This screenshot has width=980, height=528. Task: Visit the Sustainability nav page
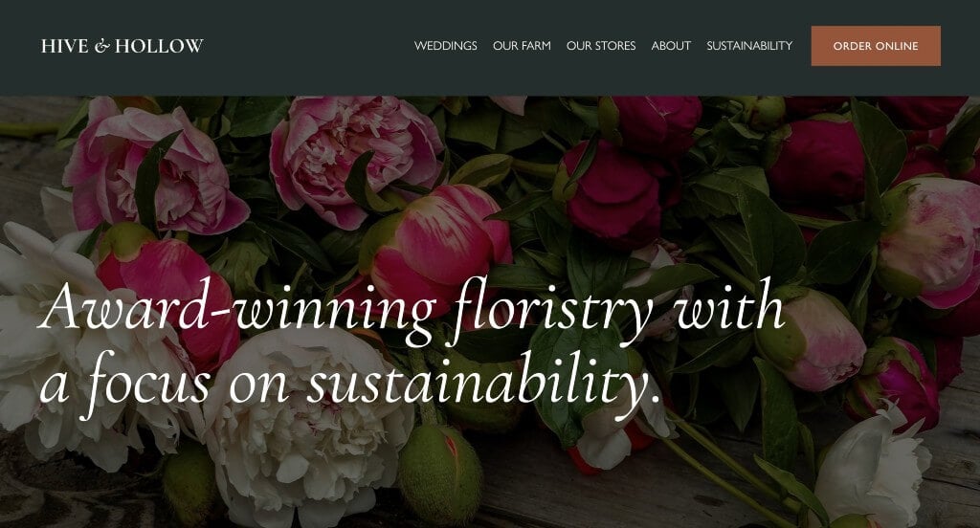coord(749,46)
